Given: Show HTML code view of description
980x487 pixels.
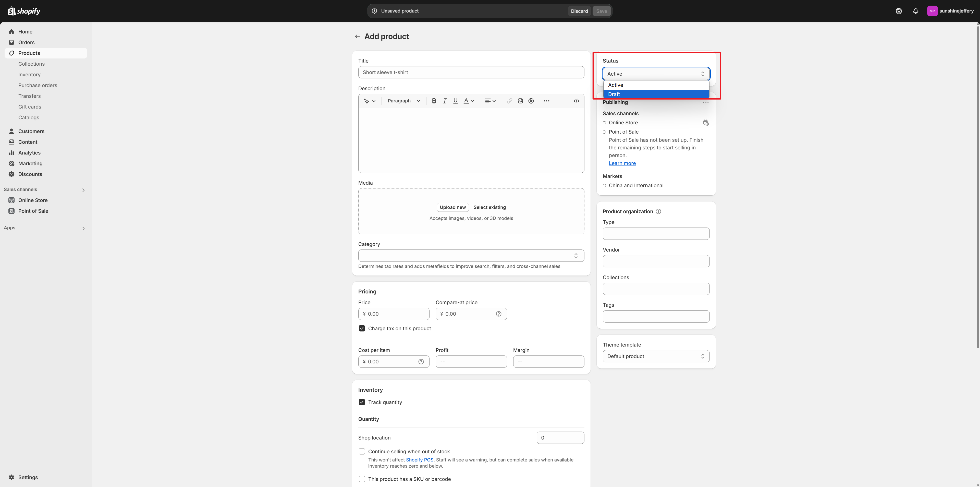Looking at the screenshot, I should click(x=576, y=101).
